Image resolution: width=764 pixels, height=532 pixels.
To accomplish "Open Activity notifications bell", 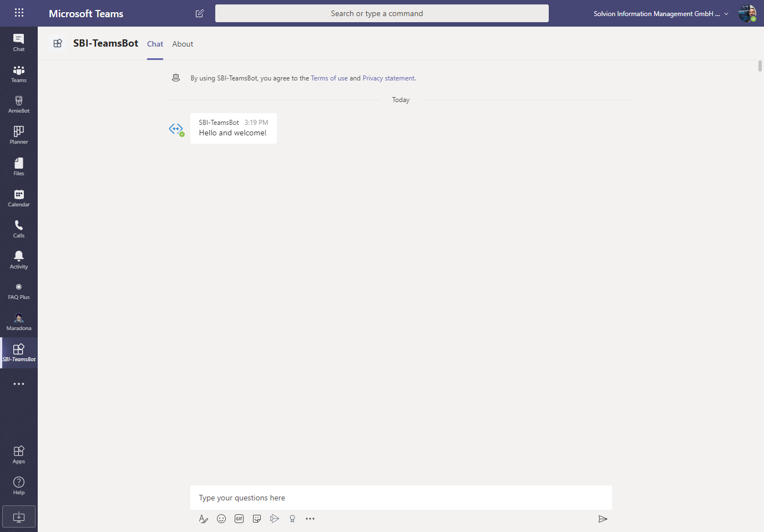I will tap(19, 260).
